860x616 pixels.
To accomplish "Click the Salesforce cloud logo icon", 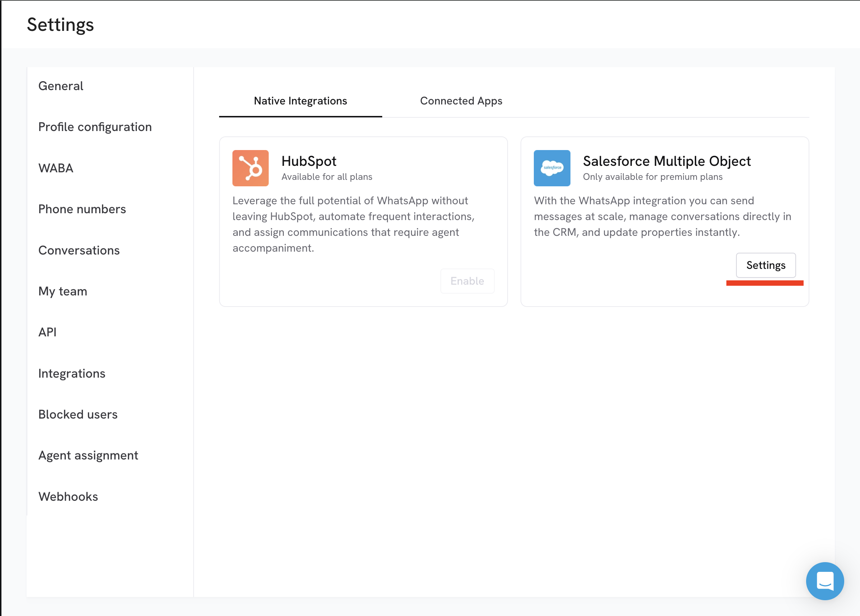I will pyautogui.click(x=552, y=168).
